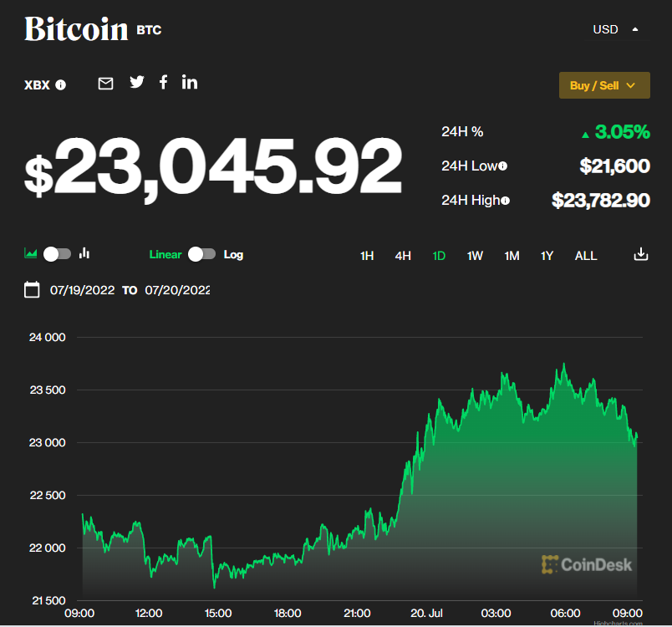672x627 pixels.
Task: Toggle the area/candlestick chart type switch
Action: tap(57, 254)
